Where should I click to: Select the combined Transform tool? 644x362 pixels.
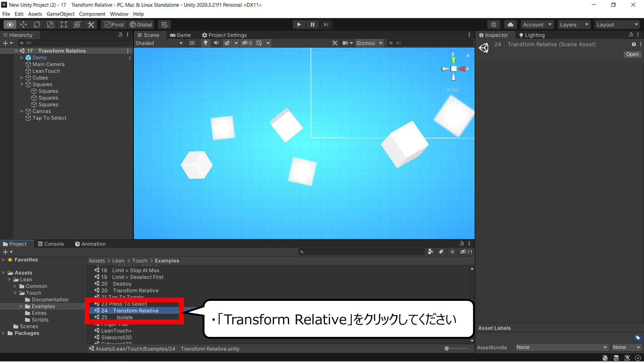click(77, 24)
